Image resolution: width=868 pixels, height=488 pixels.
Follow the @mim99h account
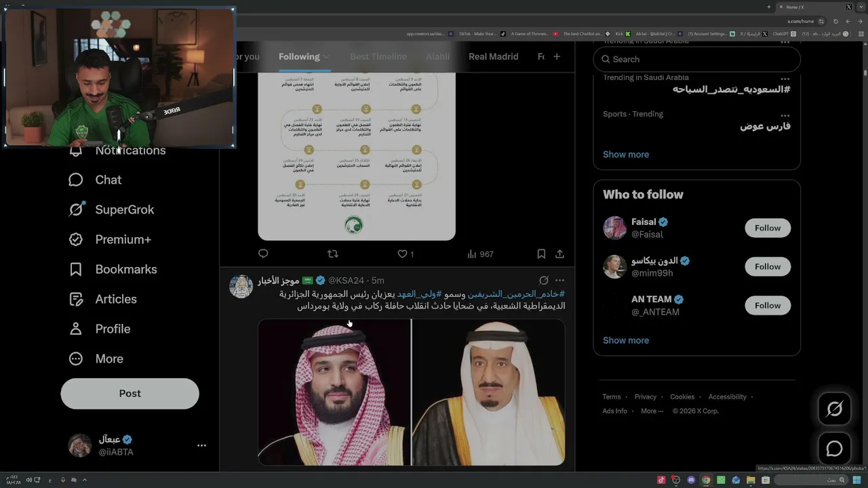(768, 266)
